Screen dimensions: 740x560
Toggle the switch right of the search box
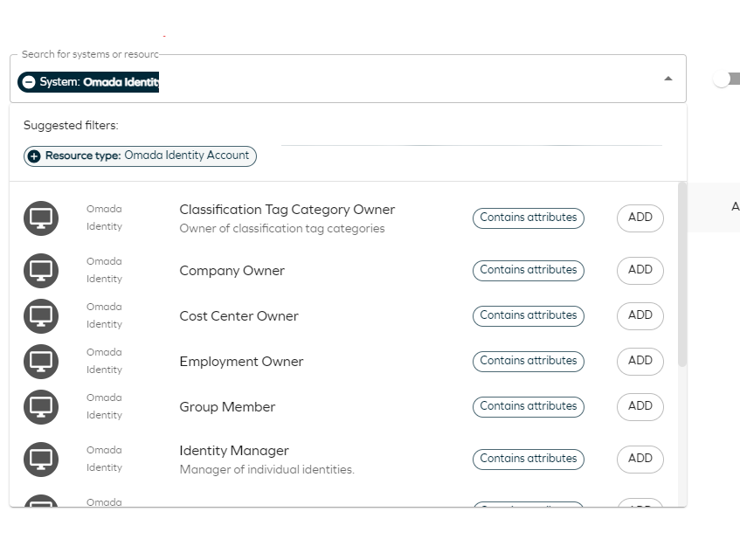point(726,79)
